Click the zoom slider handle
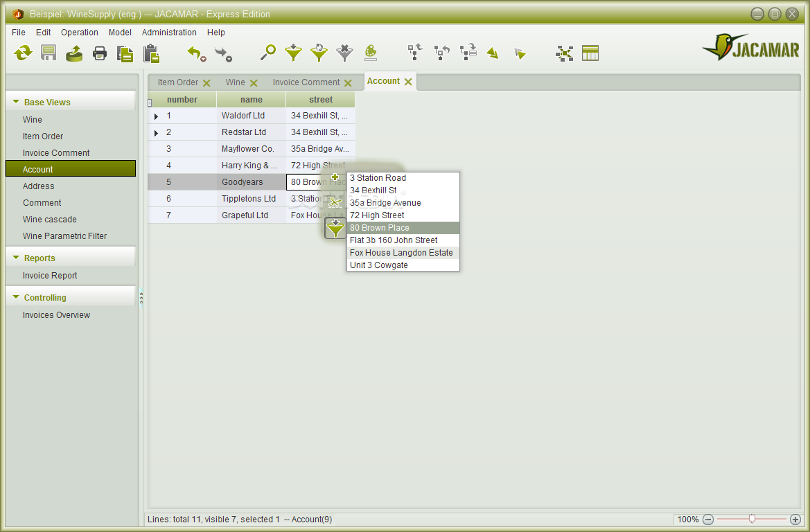810x532 pixels. click(752, 519)
